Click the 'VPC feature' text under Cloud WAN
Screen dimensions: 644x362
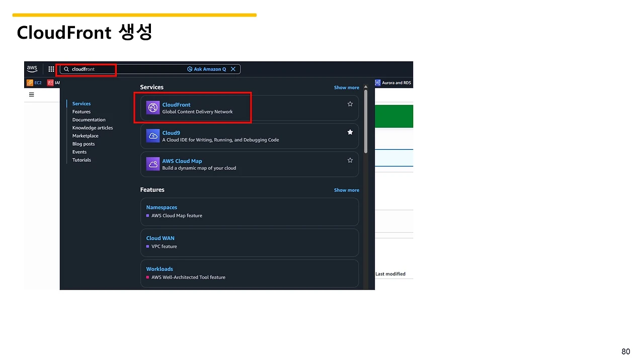165,246
